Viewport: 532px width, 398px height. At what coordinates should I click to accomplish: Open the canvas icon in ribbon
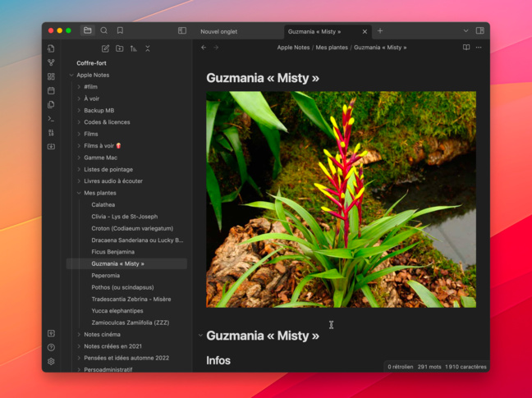[x=51, y=76]
